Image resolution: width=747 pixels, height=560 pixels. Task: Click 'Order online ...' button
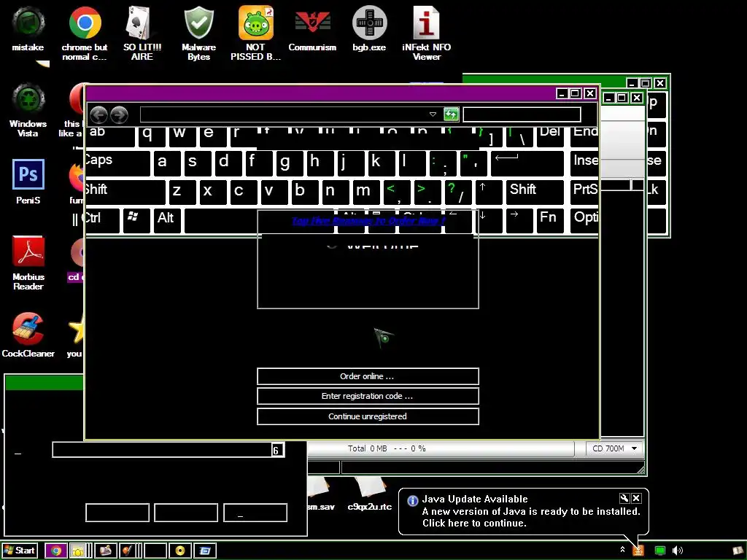click(x=368, y=376)
